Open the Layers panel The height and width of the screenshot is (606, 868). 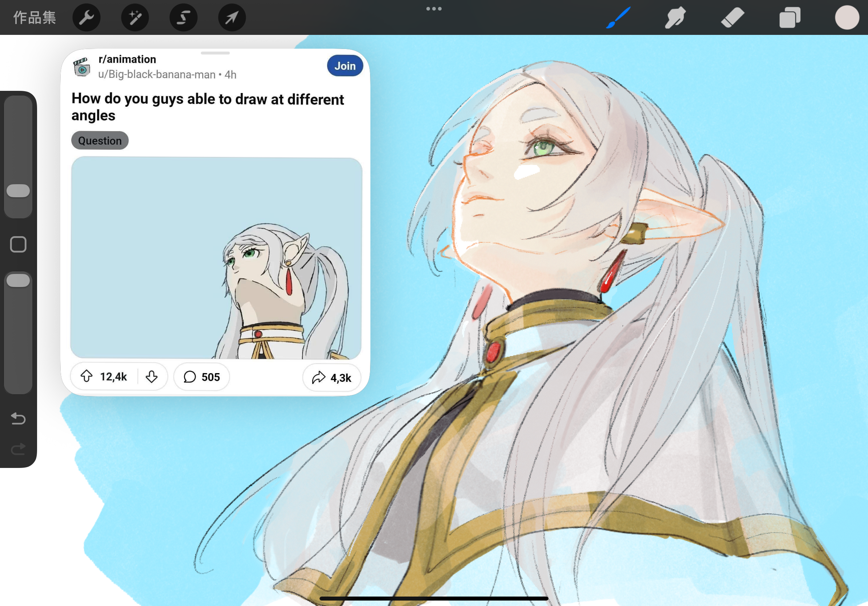pyautogui.click(x=790, y=17)
